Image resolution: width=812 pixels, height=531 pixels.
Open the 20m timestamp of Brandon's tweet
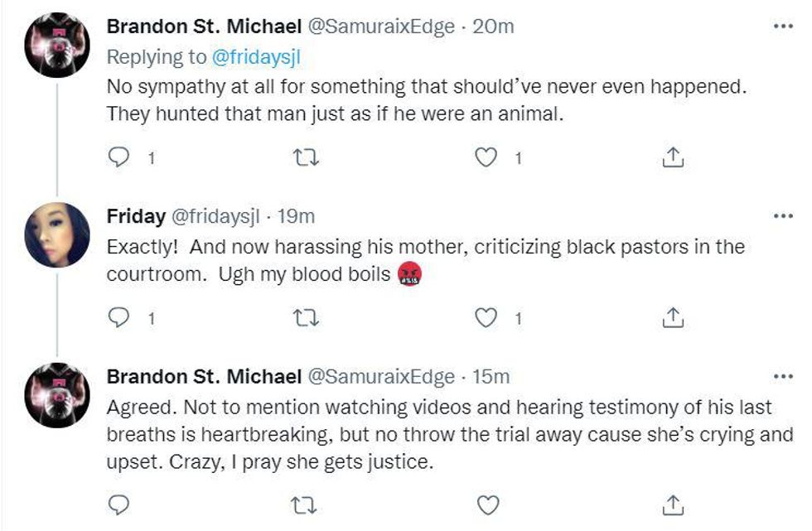493,27
